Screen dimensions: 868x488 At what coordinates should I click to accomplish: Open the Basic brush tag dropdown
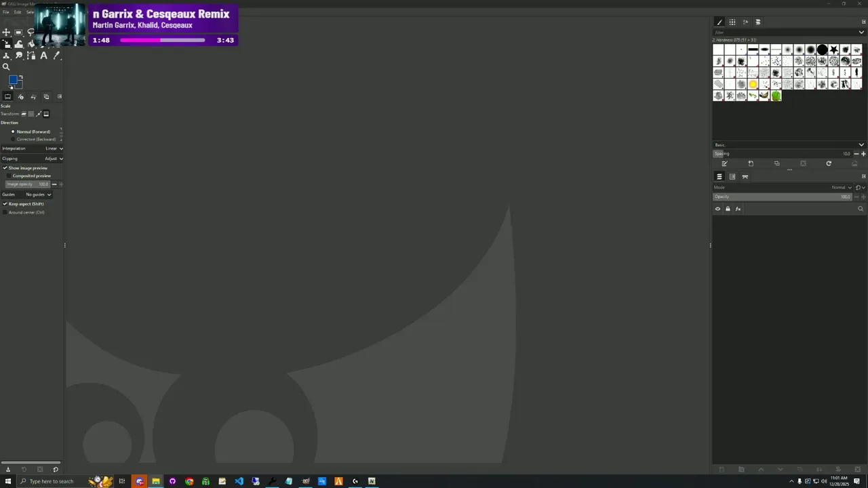point(789,144)
